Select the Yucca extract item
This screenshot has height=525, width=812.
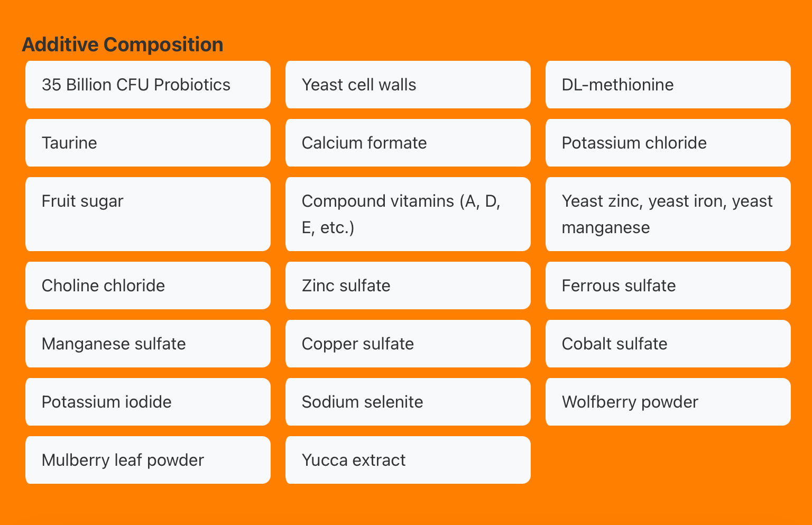pos(408,460)
